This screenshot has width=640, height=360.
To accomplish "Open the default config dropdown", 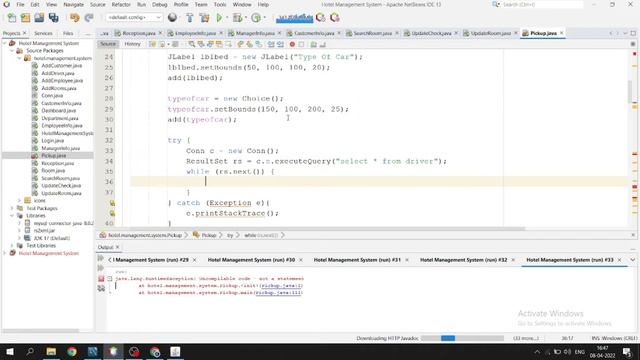I will [x=134, y=18].
